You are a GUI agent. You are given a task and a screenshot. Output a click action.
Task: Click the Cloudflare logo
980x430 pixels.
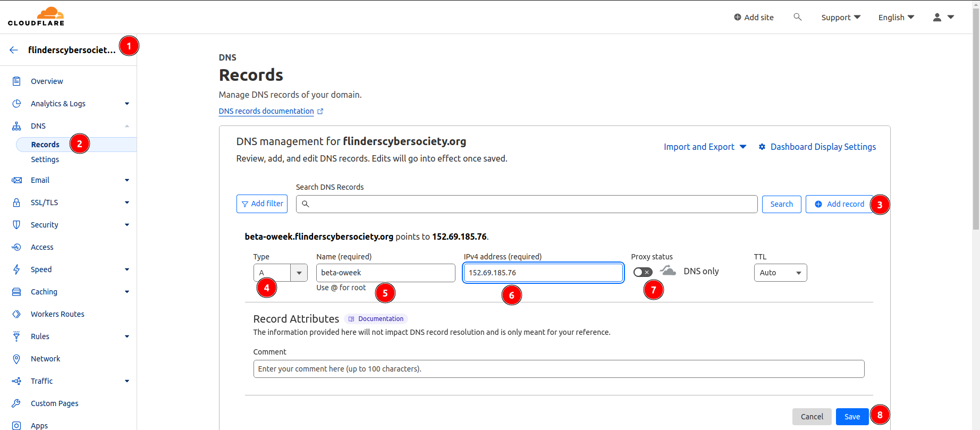[x=36, y=16]
